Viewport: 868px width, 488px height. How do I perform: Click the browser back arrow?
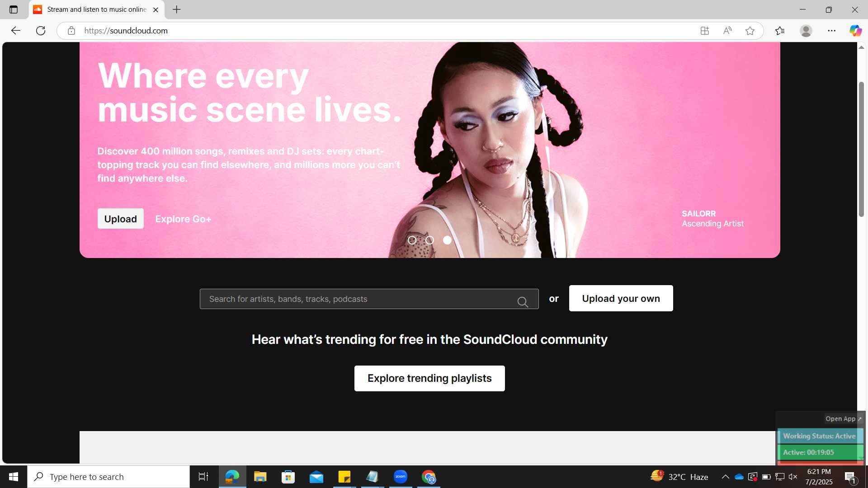tap(16, 31)
